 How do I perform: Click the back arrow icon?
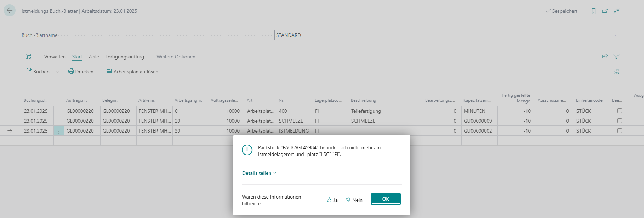(10, 10)
